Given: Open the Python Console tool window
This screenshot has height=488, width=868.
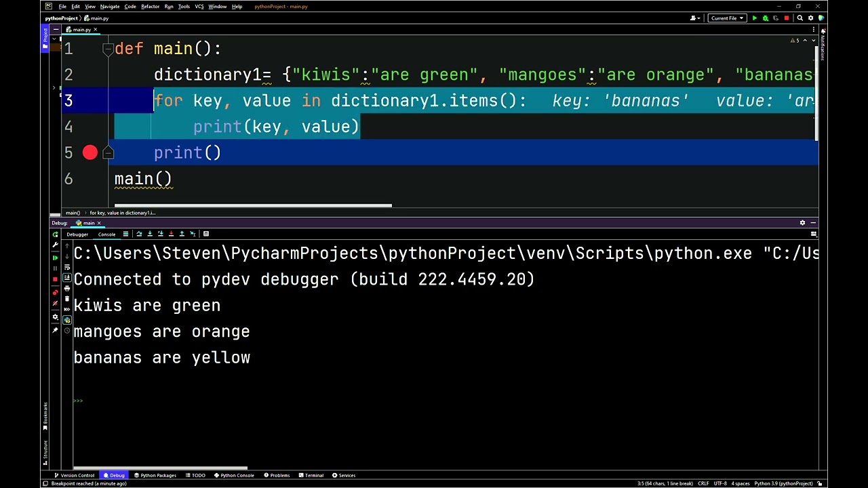Looking at the screenshot, I should pos(234,475).
